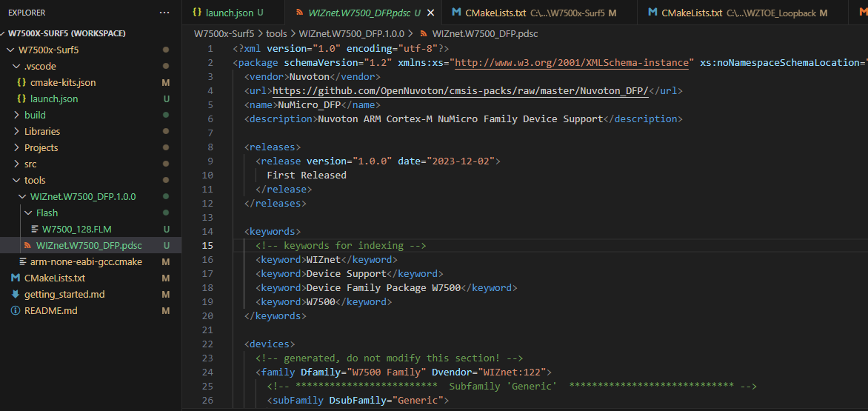Click JSON braces icon on launch.json tab
Viewport: 868px width, 411px height.
(x=197, y=12)
